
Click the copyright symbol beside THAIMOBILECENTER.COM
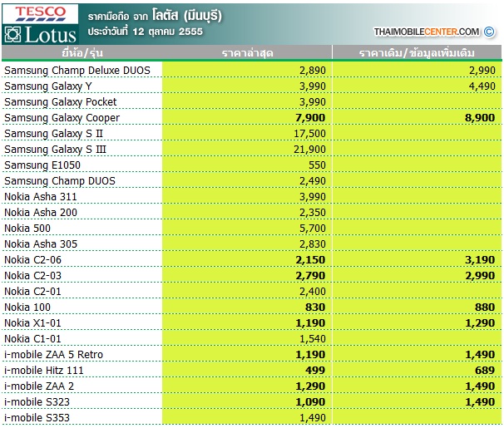click(489, 32)
